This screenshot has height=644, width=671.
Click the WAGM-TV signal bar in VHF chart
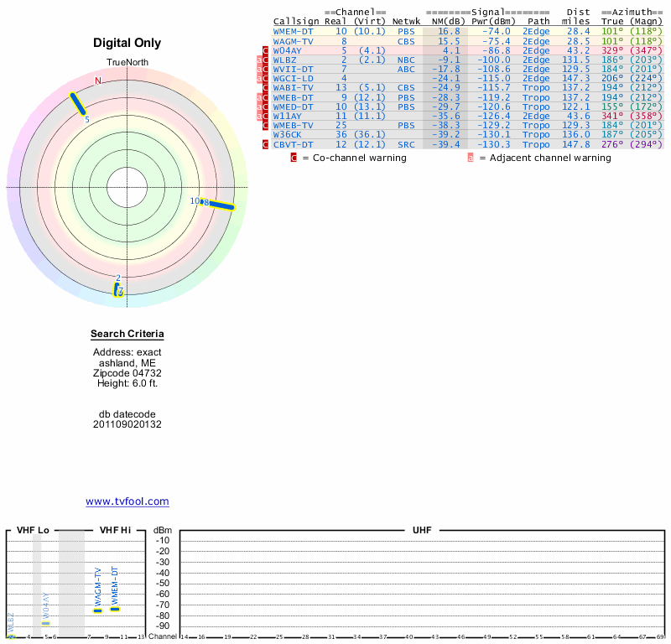tap(97, 610)
